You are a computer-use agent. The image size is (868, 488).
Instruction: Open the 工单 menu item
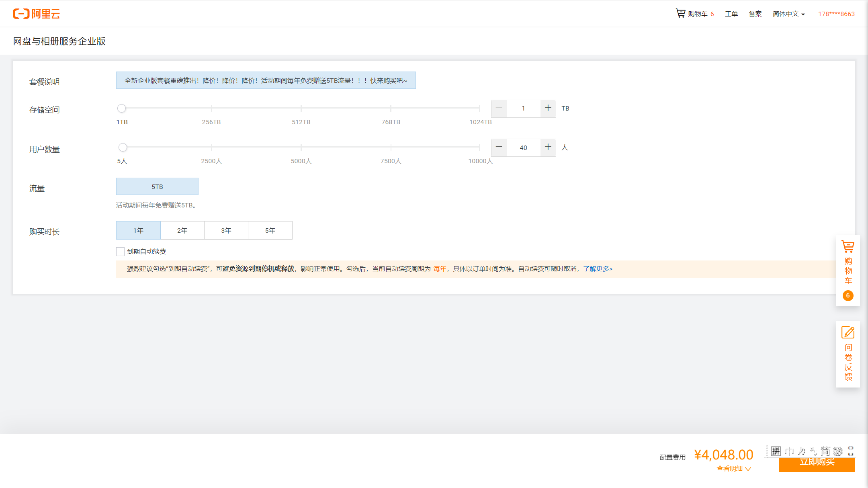pyautogui.click(x=731, y=14)
